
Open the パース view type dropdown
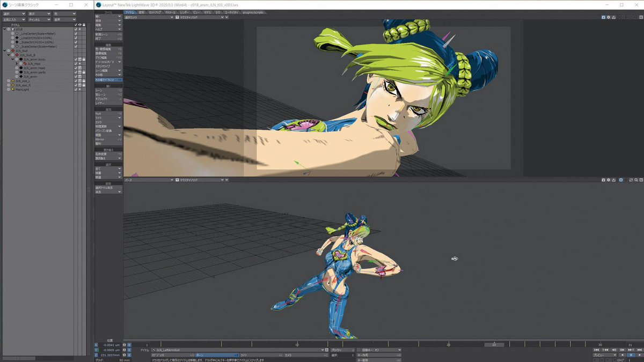click(149, 180)
